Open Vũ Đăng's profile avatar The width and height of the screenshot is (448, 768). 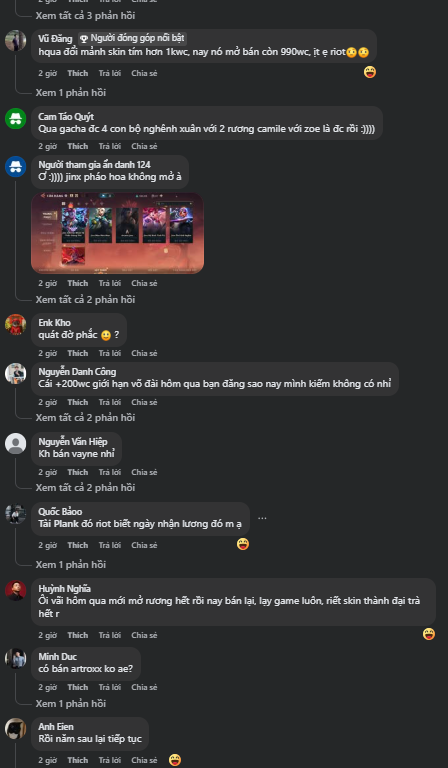(x=16, y=41)
